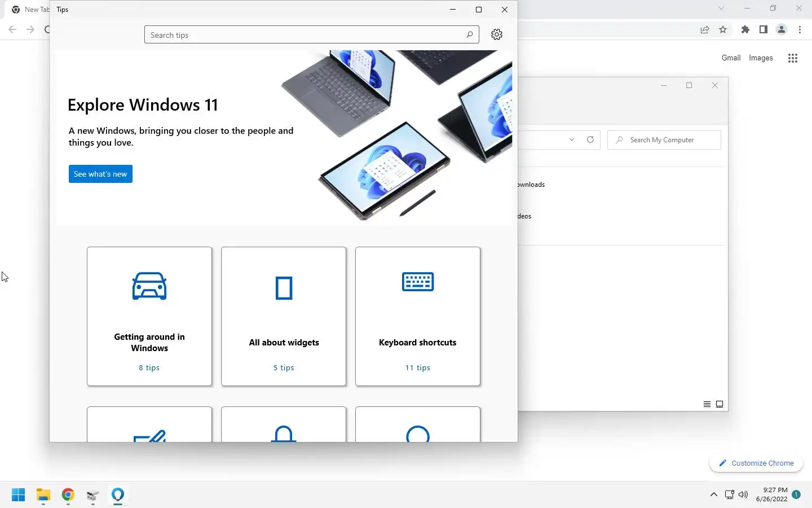
Task: Click the '8 tips' text
Action: click(x=149, y=367)
